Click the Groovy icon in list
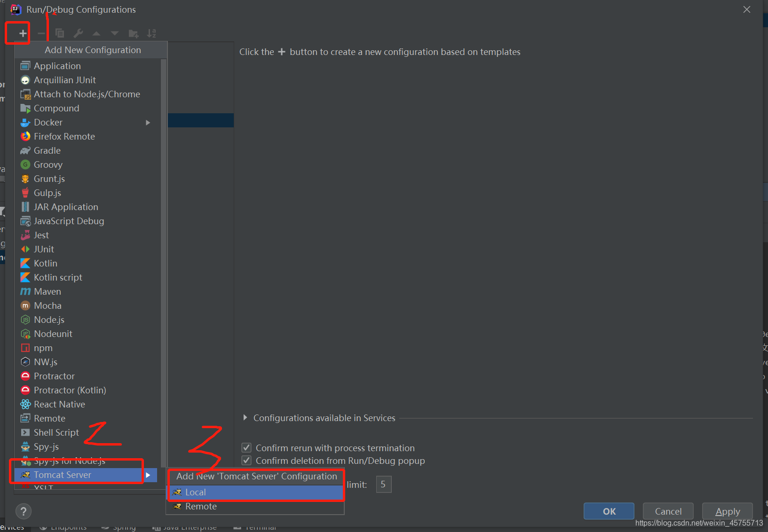Screen dimensions: 768x532 25,164
